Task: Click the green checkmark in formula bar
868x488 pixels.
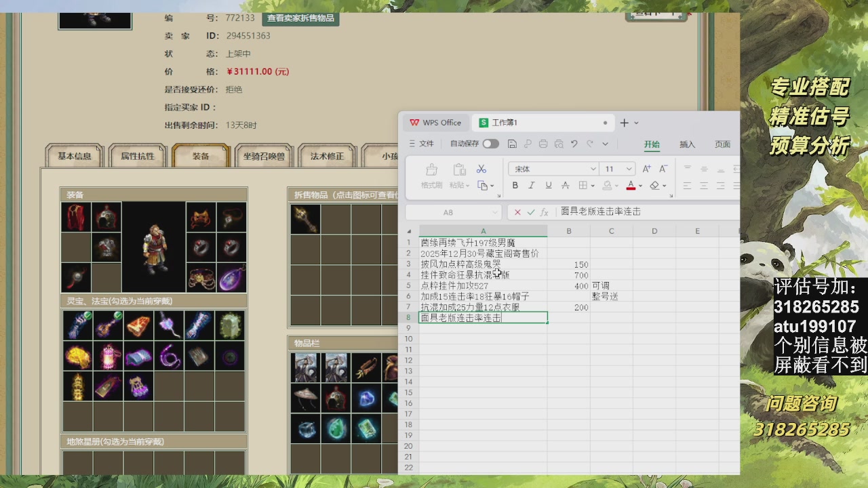Action: pyautogui.click(x=530, y=212)
